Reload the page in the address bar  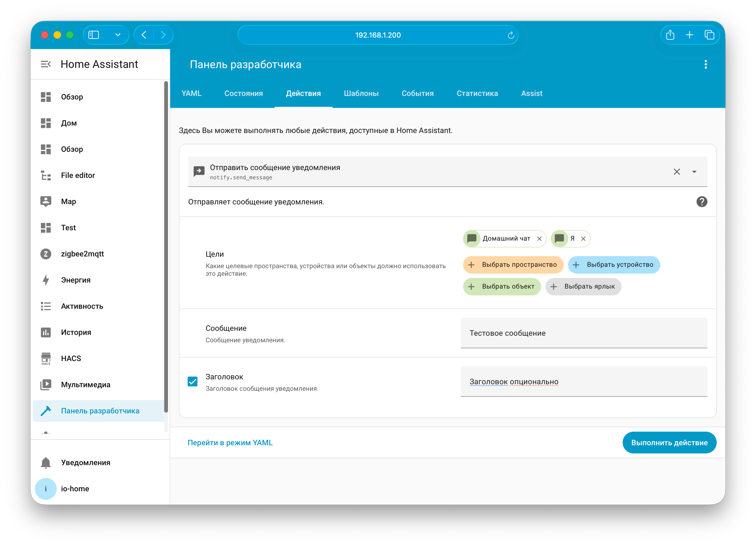pos(511,35)
